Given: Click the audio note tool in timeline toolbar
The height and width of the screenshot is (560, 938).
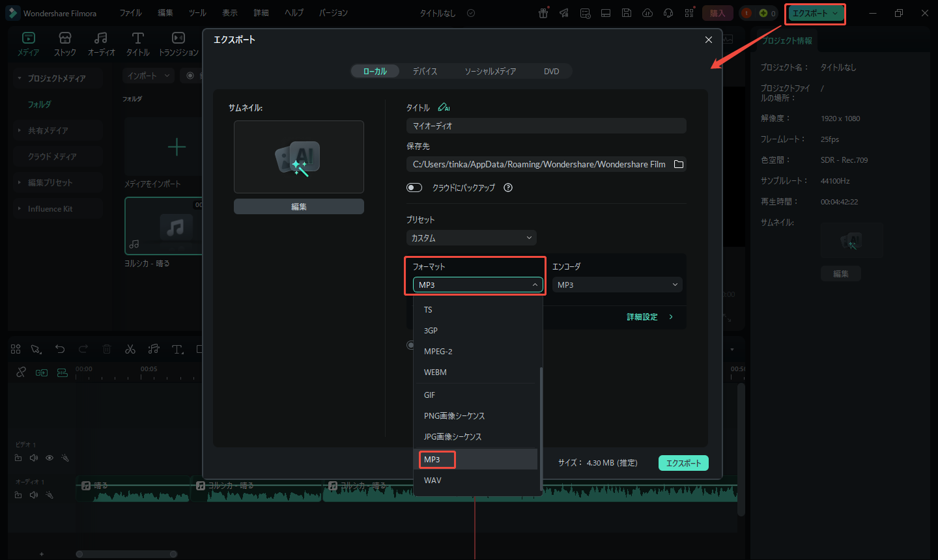Looking at the screenshot, I should coord(154,349).
